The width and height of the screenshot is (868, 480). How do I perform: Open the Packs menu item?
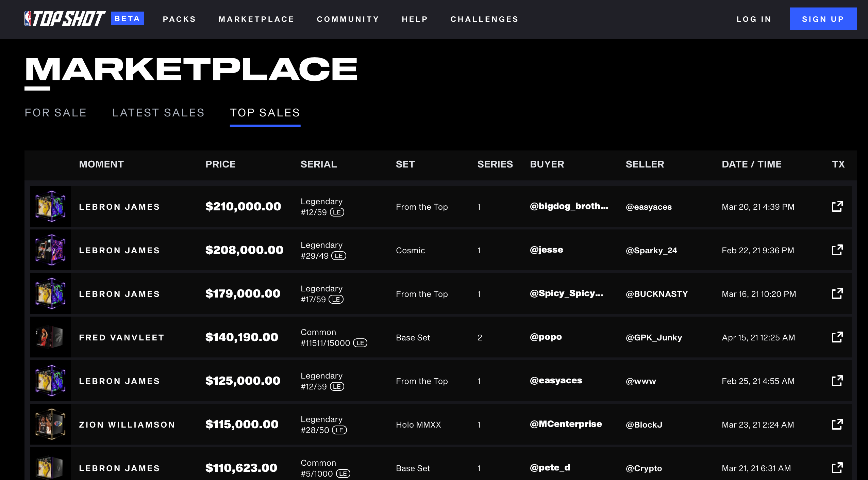[179, 19]
